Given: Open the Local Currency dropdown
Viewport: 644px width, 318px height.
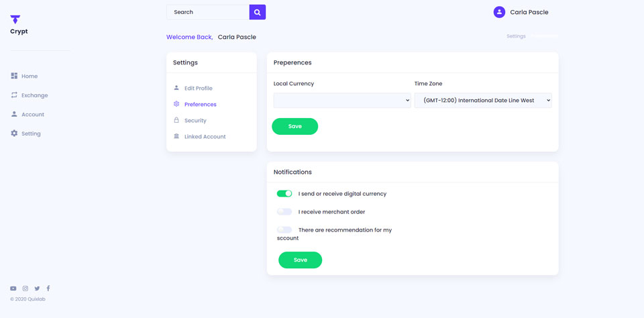Looking at the screenshot, I should [342, 101].
